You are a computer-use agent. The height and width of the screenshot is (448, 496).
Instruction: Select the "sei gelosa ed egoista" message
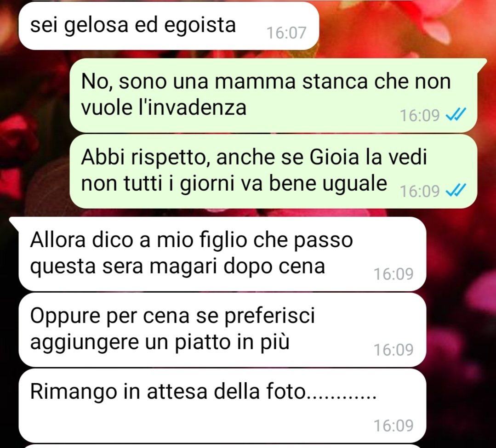[169, 26]
